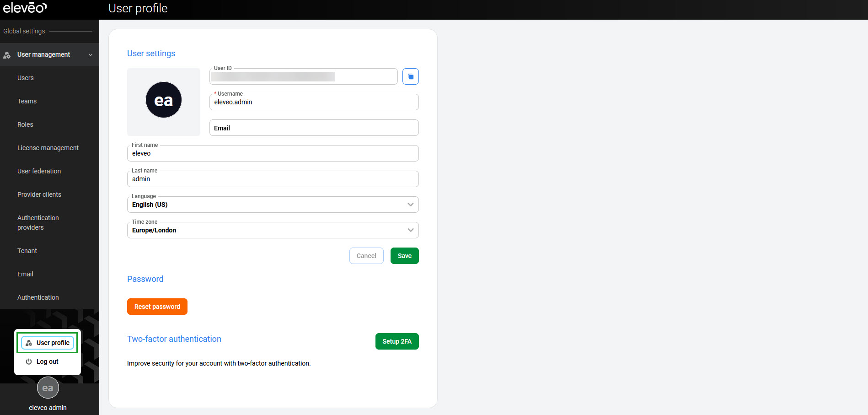
Task: Click the Cancel button
Action: [366, 256]
